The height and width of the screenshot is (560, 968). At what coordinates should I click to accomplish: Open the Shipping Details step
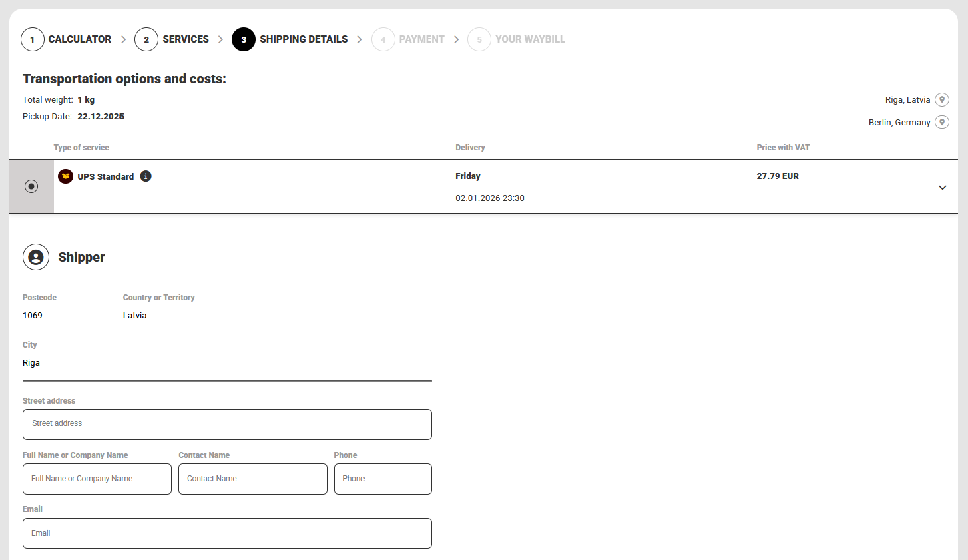coord(304,39)
